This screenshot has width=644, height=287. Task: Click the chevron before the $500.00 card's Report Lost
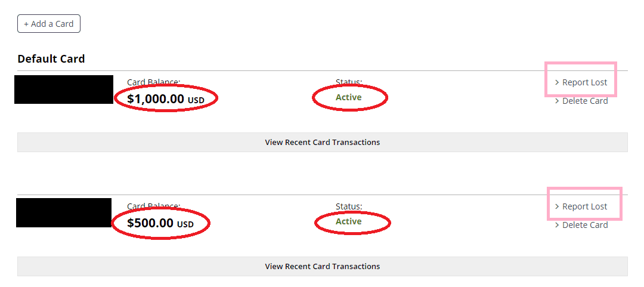[x=557, y=206]
